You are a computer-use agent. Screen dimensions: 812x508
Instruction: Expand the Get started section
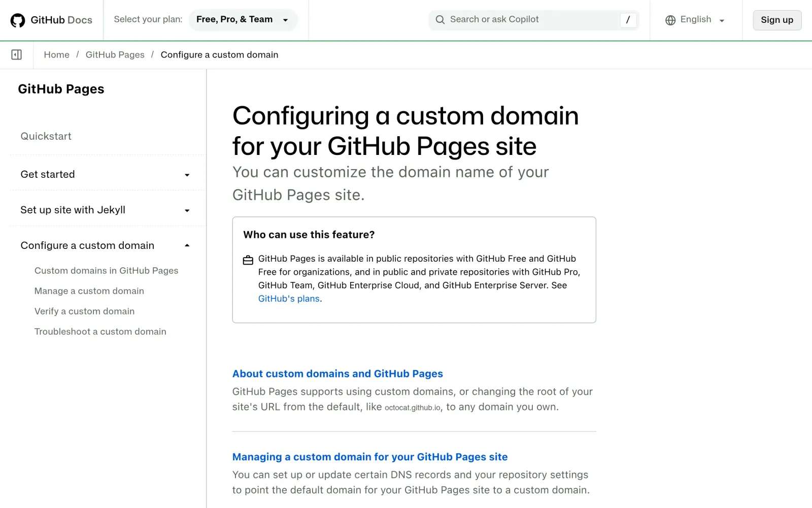click(105, 174)
